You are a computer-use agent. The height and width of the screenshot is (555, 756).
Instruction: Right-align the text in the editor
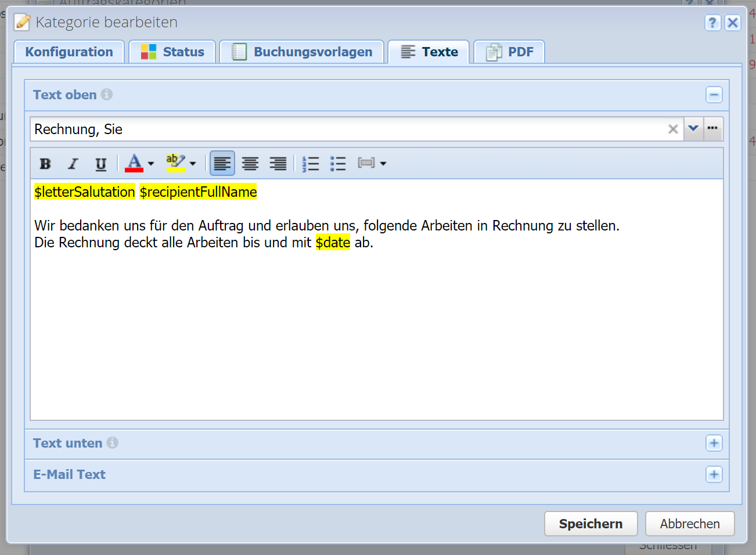tap(278, 164)
